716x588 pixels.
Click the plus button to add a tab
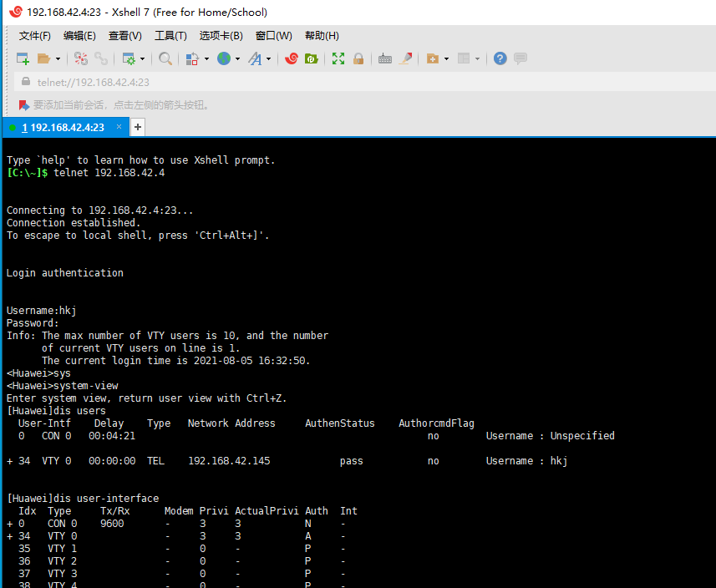[137, 127]
